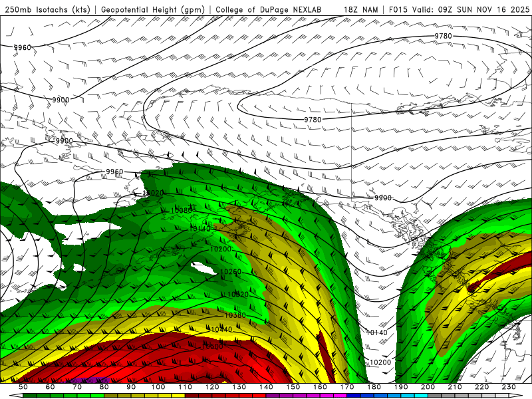Click the 230 value on the isotach scale
The image size is (532, 399).
[x=509, y=387]
